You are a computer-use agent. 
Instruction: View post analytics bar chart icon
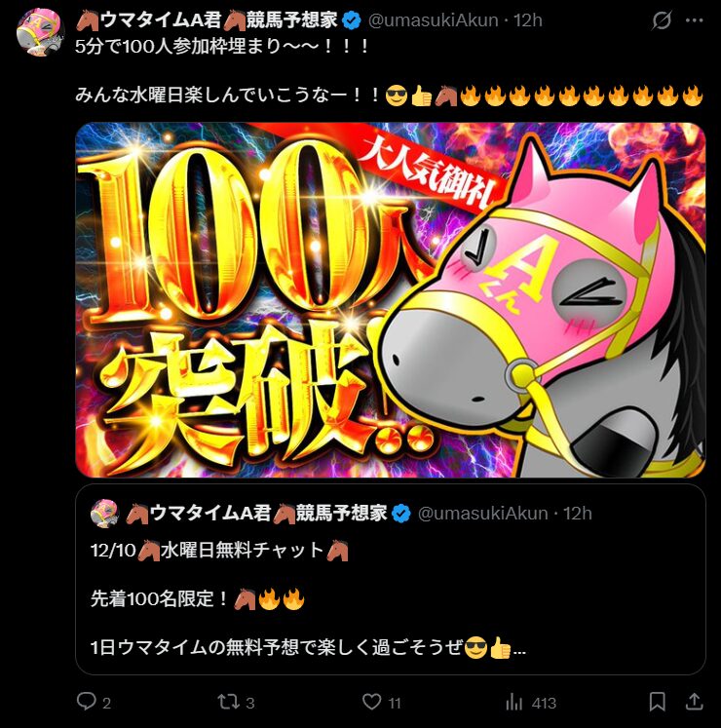513,702
